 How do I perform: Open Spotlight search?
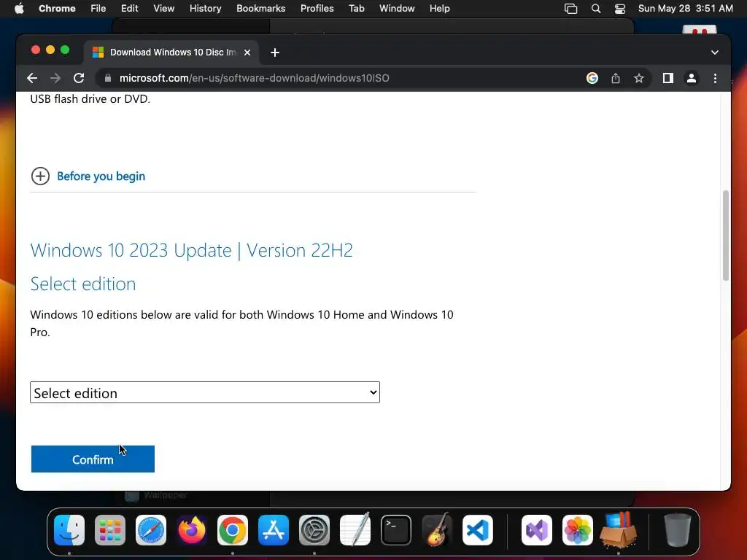pyautogui.click(x=595, y=9)
